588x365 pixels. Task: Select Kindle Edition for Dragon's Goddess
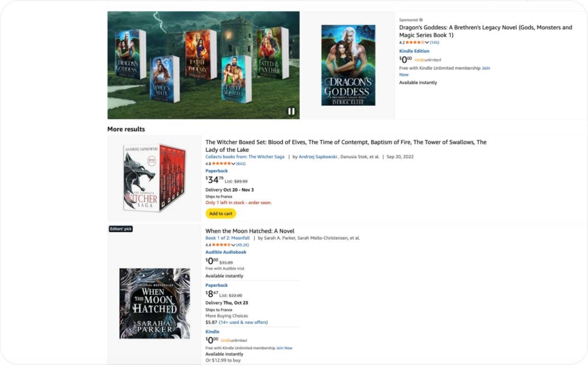414,51
